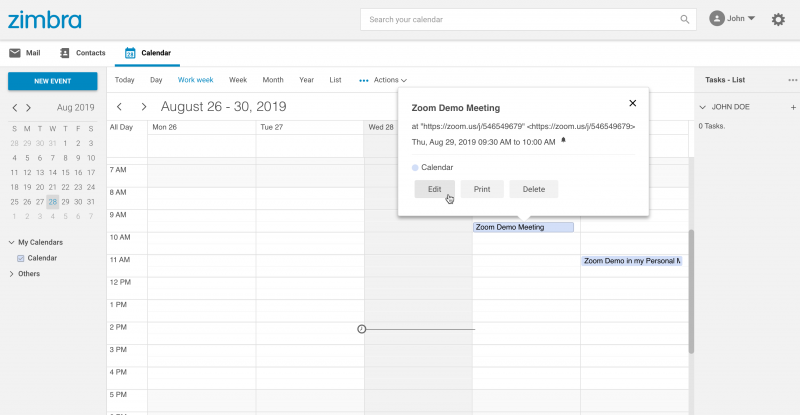Go to next week arrow
Image resolution: width=800 pixels, height=415 pixels.
(144, 107)
